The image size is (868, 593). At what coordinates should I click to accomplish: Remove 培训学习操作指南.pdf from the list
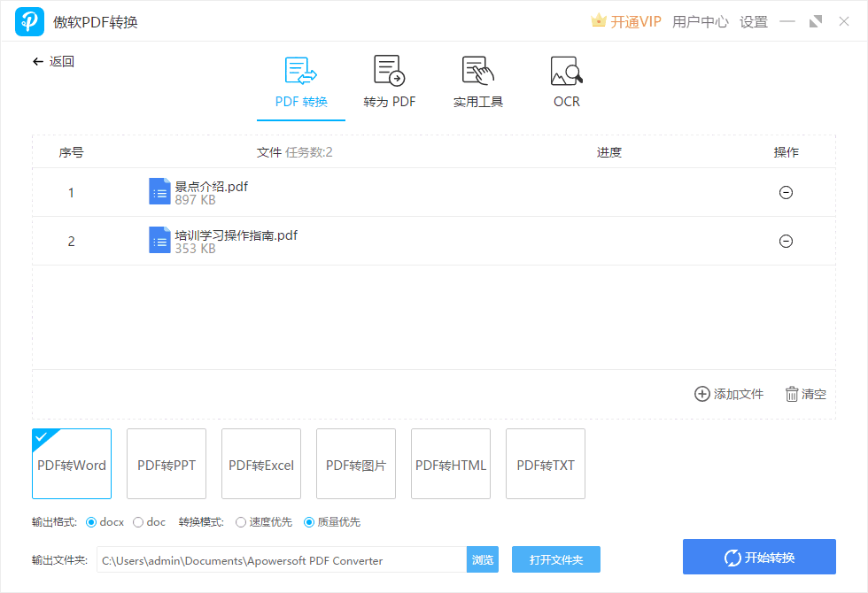point(787,241)
